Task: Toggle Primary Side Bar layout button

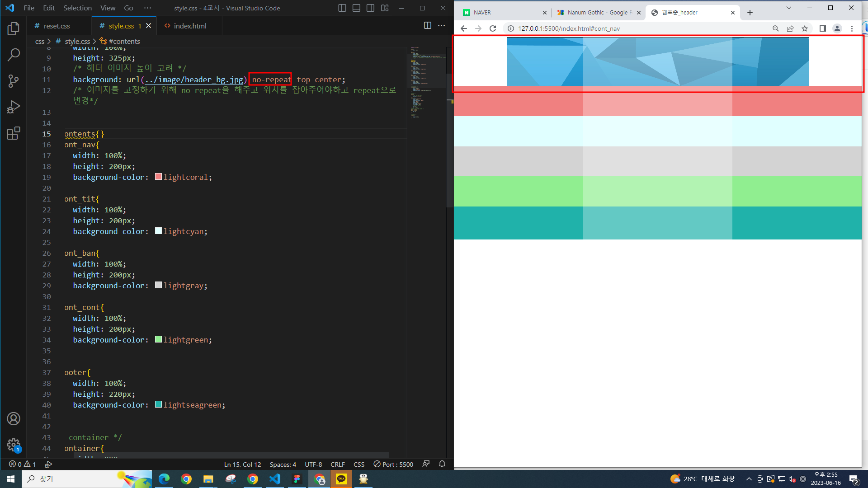Action: pos(342,8)
